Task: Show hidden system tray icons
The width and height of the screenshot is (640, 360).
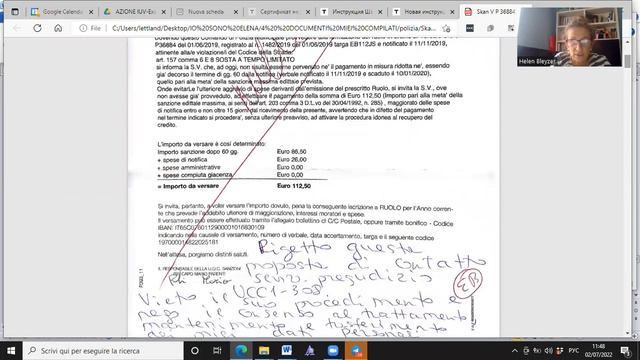Action: (x=515, y=351)
